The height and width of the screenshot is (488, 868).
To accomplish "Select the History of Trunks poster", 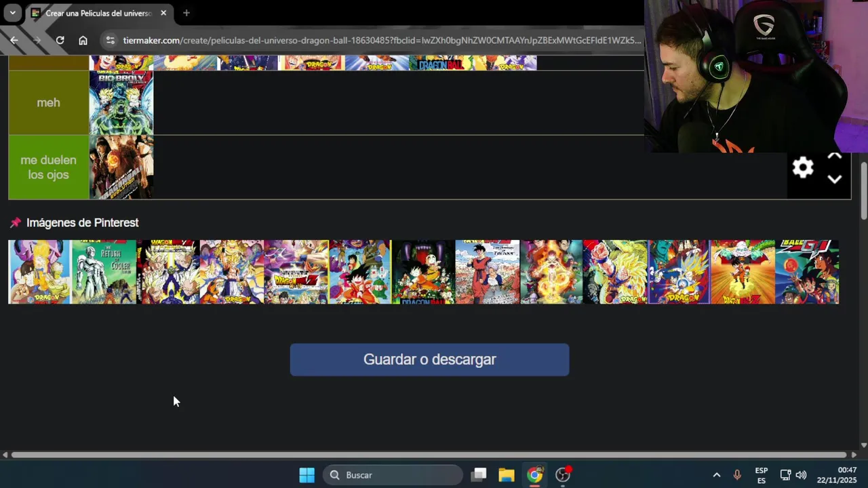I will click(x=487, y=272).
